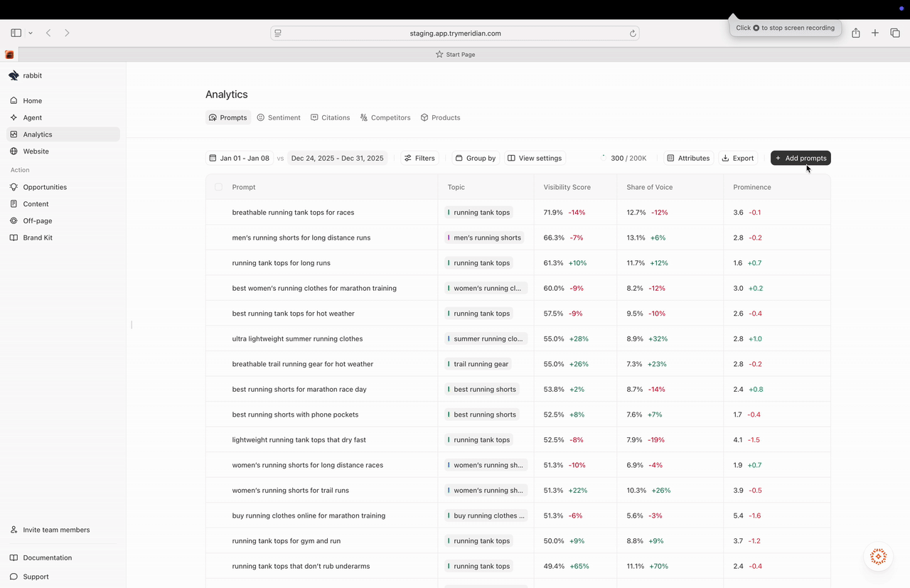Toggle the Safari sidebar icon
This screenshot has height=588, width=910.
click(16, 33)
